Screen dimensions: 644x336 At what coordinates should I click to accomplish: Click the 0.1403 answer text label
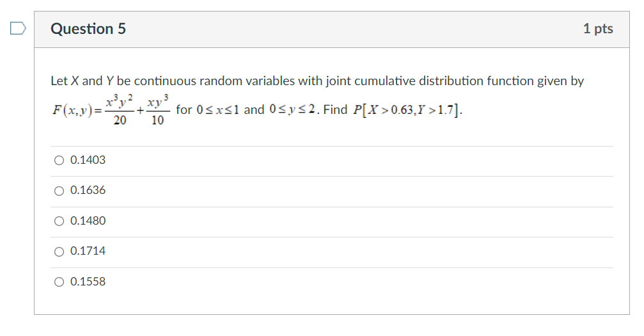[x=88, y=160]
